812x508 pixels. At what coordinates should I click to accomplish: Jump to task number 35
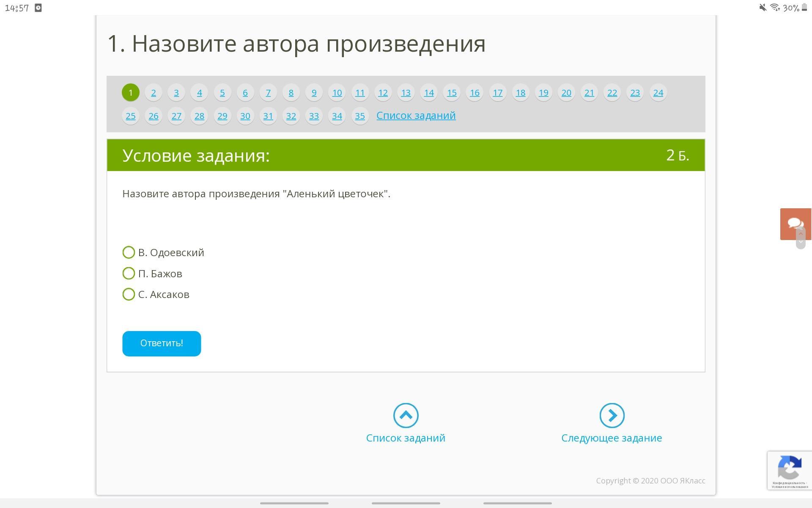click(360, 116)
